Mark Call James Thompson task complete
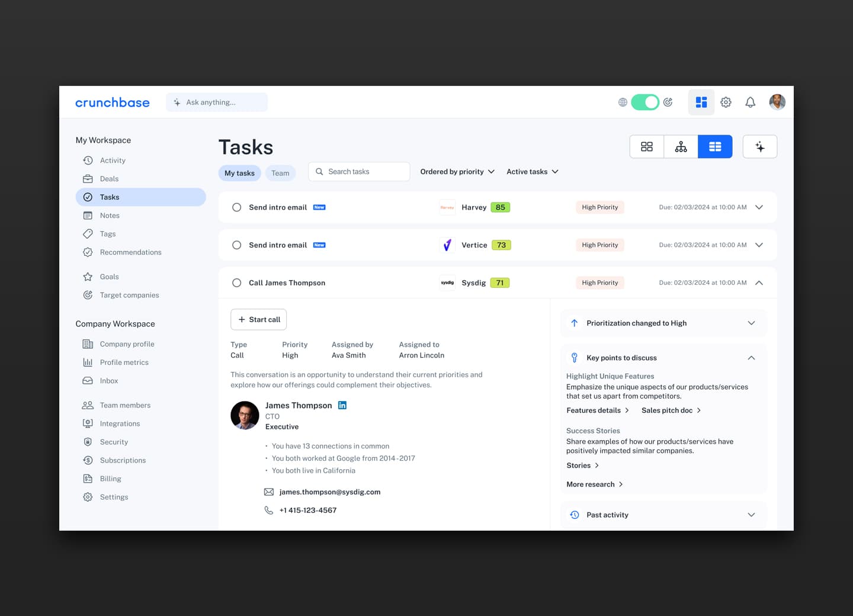The image size is (853, 616). 237,283
